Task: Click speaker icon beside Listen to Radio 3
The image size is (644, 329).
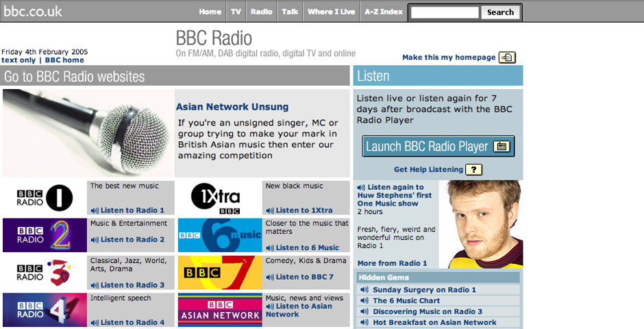Action: coord(95,285)
